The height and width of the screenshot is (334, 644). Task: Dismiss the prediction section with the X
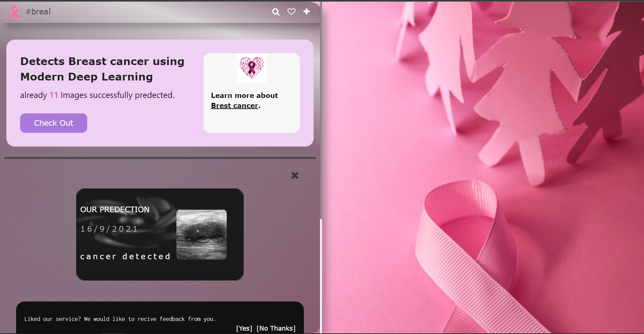(294, 175)
